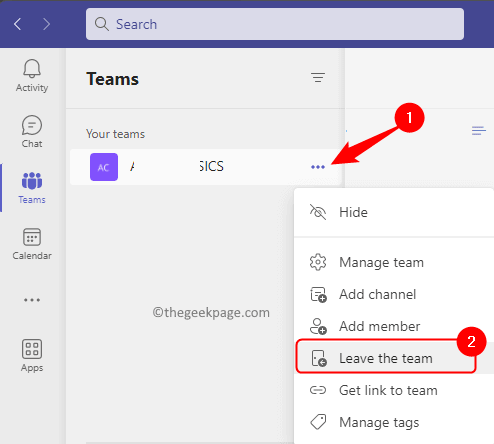Choose Hide from the context menu
This screenshot has height=444, width=494.
tap(394, 212)
